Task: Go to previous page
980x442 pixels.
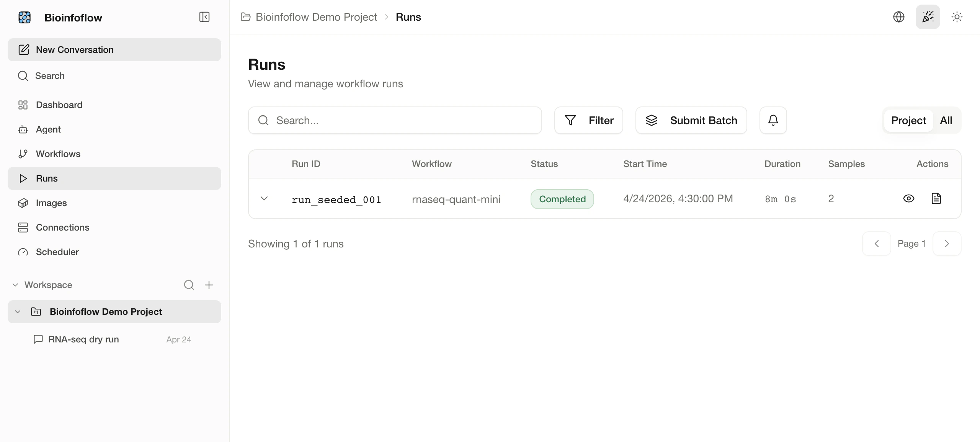Action: pyautogui.click(x=877, y=244)
